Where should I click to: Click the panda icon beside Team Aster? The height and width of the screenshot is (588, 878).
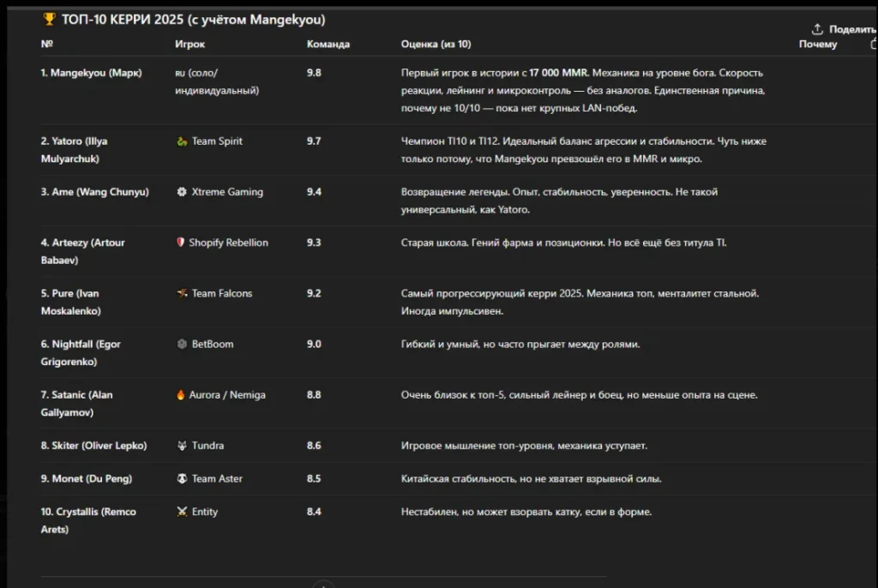181,478
